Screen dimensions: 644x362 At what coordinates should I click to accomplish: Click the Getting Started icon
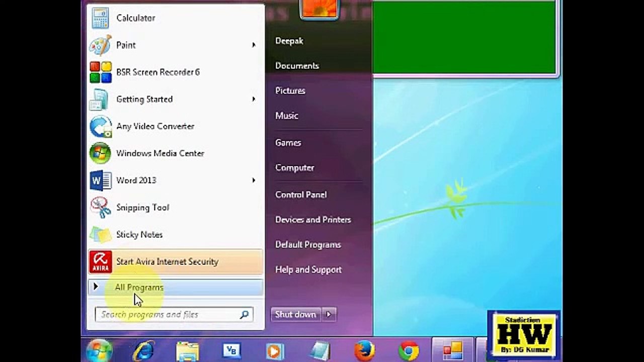tap(100, 100)
